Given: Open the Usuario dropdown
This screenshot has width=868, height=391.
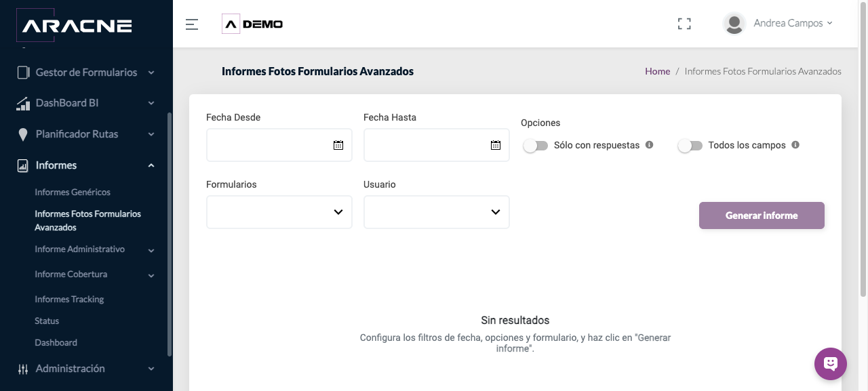Looking at the screenshot, I should [x=437, y=212].
